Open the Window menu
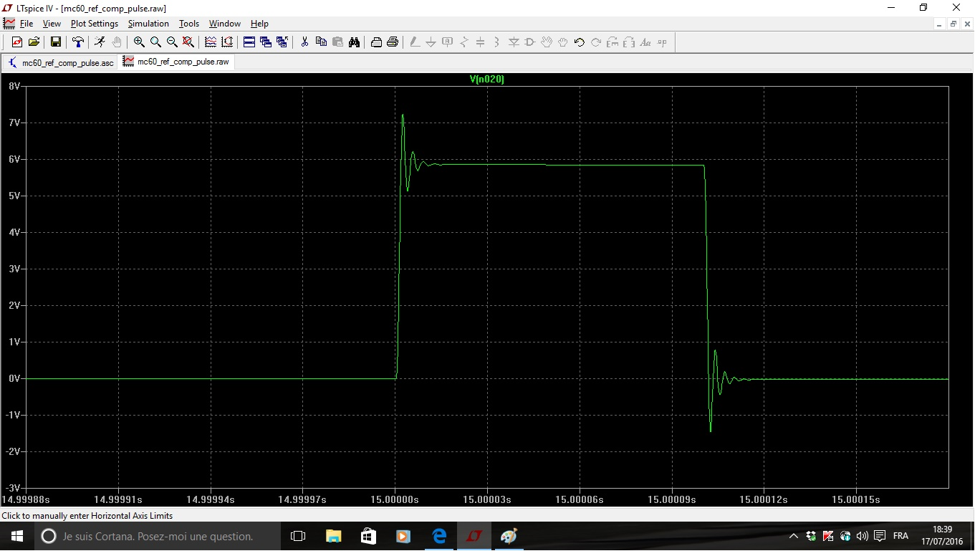 [225, 24]
